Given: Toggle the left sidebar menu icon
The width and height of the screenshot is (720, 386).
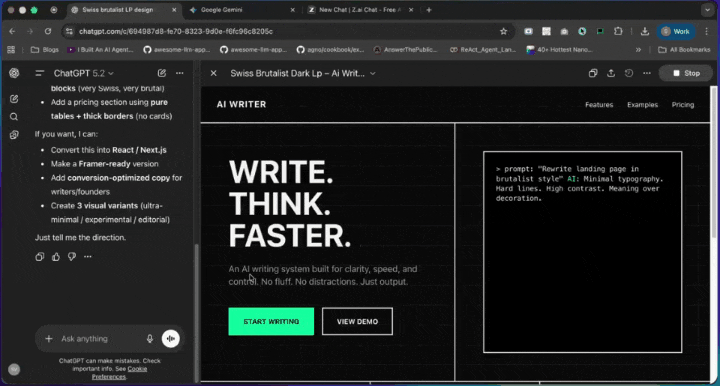Looking at the screenshot, I should (39, 73).
